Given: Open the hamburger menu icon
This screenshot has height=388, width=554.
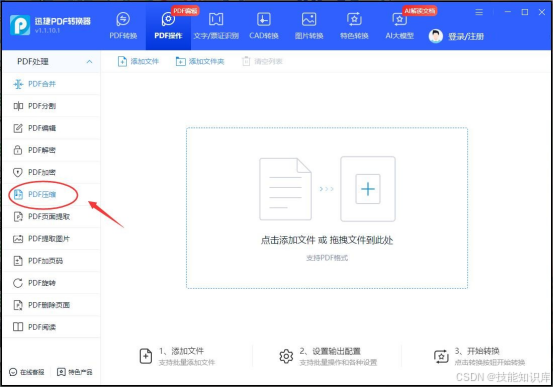Looking at the screenshot, I should click(x=479, y=12).
